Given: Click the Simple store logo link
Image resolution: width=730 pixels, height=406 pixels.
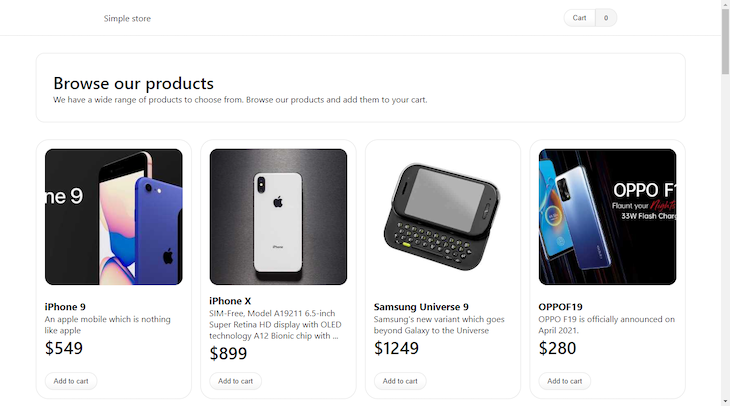Looking at the screenshot, I should click(x=127, y=18).
